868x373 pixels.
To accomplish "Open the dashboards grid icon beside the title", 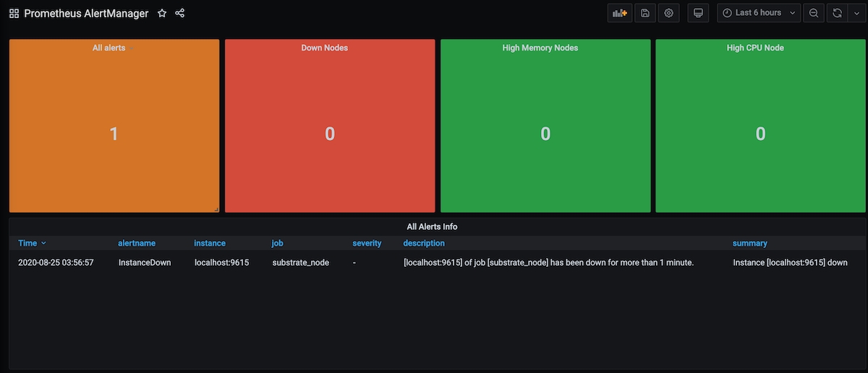I will tap(14, 13).
